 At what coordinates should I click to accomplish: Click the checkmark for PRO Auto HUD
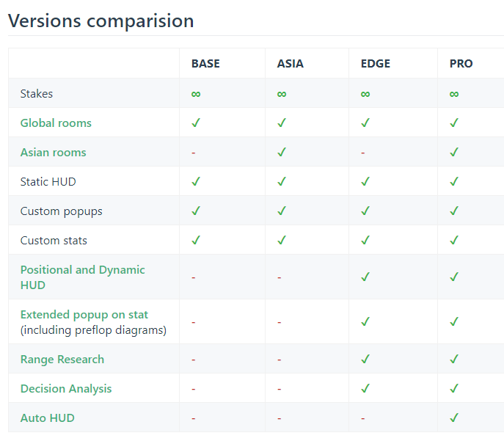click(x=454, y=418)
